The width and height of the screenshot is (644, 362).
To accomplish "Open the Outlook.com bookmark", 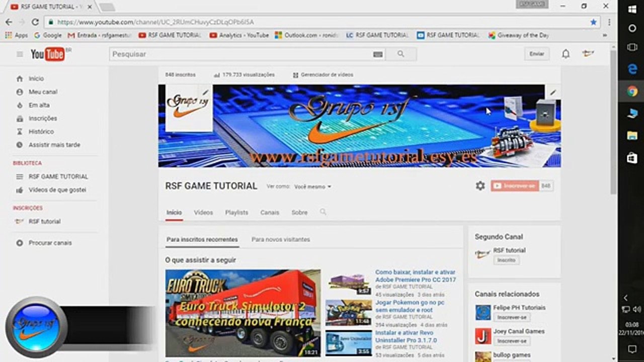I will coord(307,35).
